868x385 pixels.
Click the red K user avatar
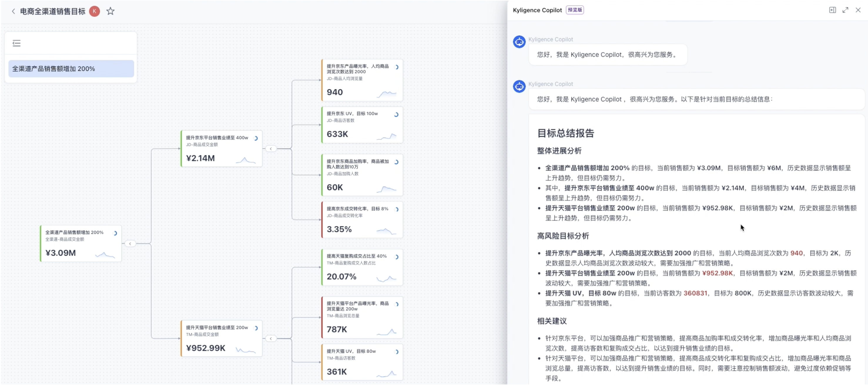coord(95,11)
